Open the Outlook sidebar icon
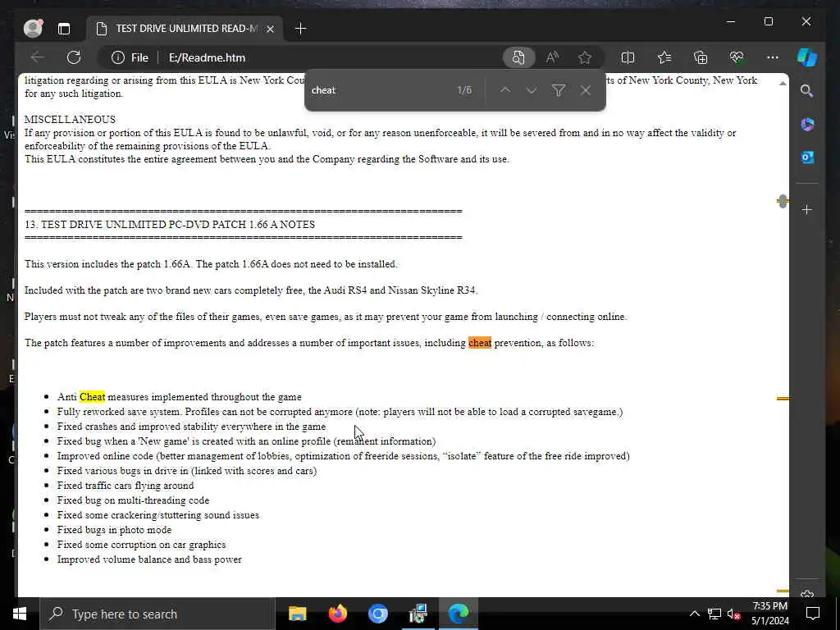 [807, 157]
